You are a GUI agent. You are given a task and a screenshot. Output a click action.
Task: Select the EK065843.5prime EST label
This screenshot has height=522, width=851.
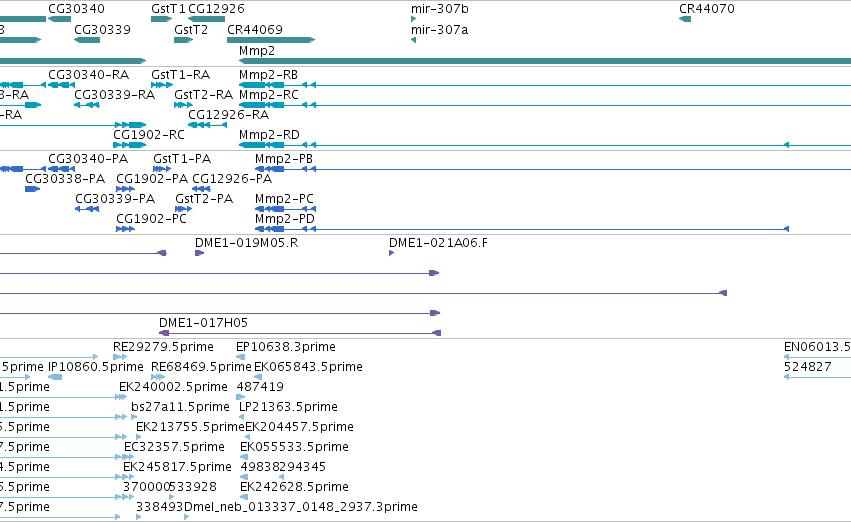[308, 367]
